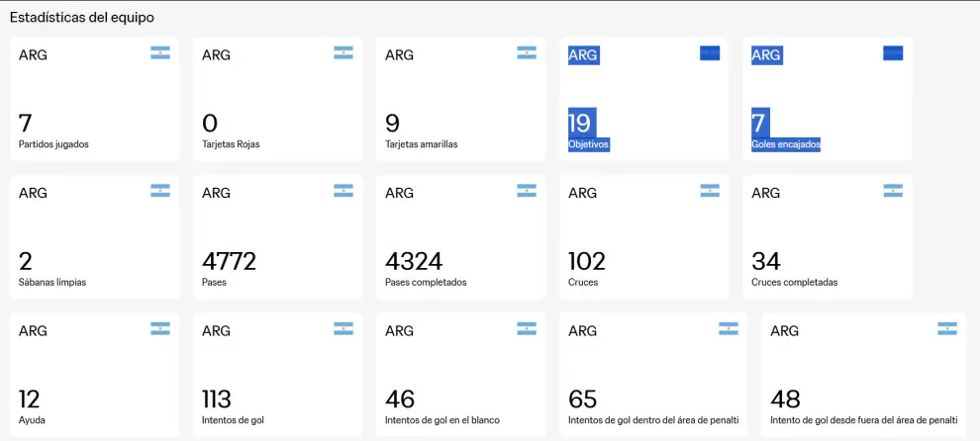Select the 4772 Pases statistic

(229, 261)
